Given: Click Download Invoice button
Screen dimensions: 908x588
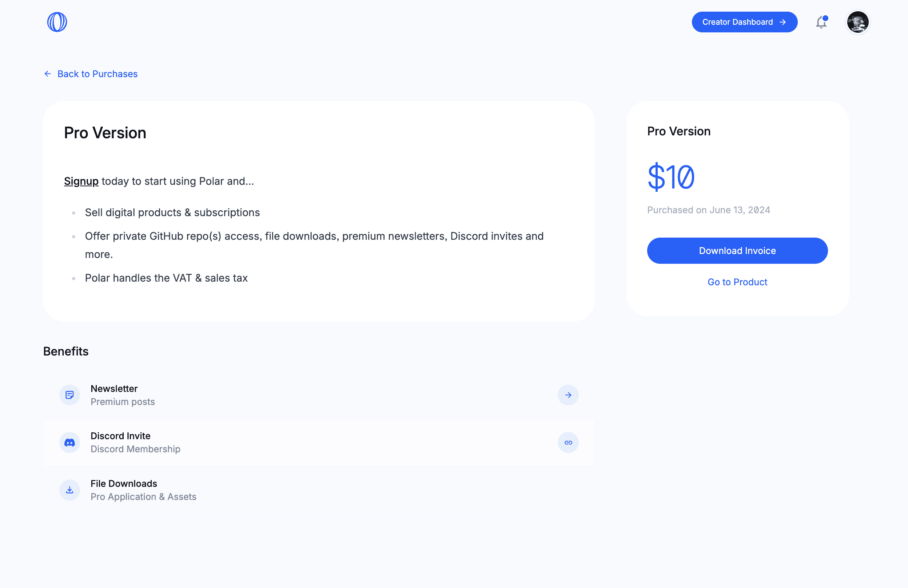Looking at the screenshot, I should tap(737, 250).
